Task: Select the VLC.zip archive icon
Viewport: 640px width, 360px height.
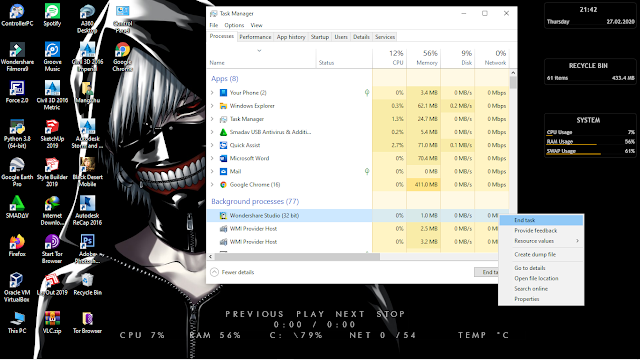Action: pyautogui.click(x=52, y=322)
